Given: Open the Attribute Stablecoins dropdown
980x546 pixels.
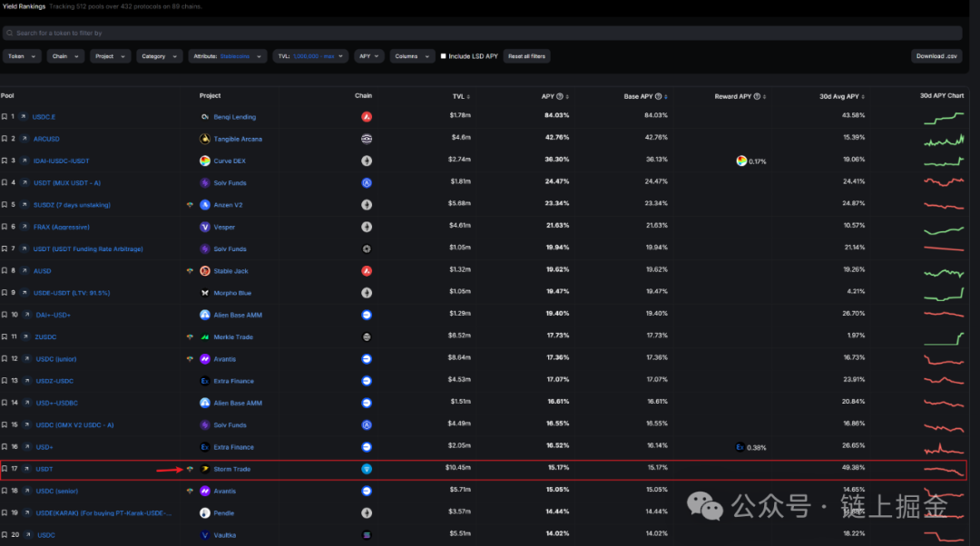Looking at the screenshot, I should point(228,56).
